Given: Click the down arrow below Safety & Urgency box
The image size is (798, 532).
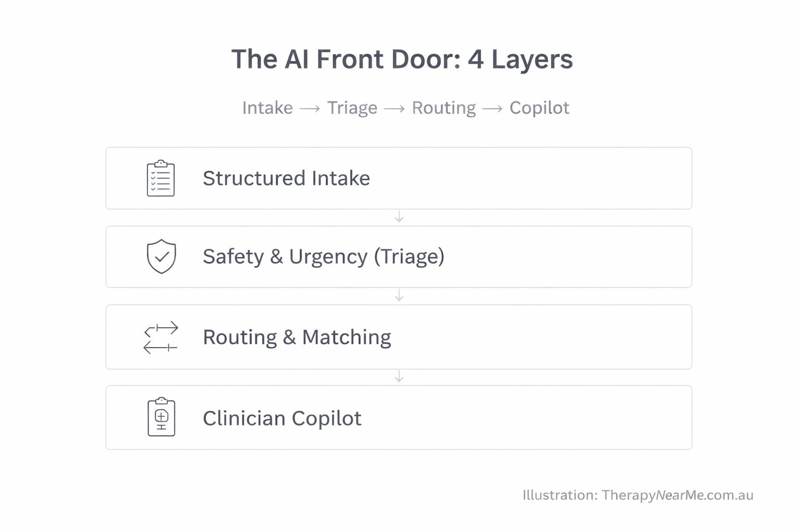Looking at the screenshot, I should click(x=399, y=296).
